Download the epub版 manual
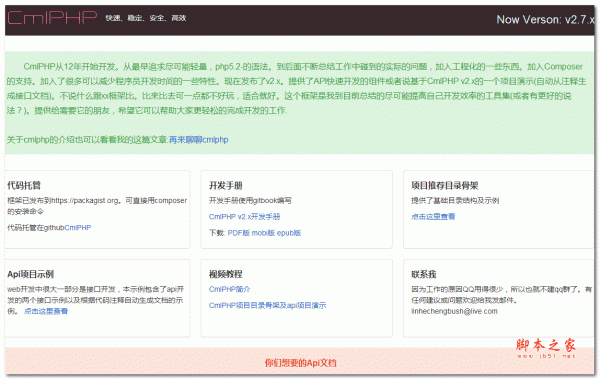600x380 pixels. [x=289, y=233]
